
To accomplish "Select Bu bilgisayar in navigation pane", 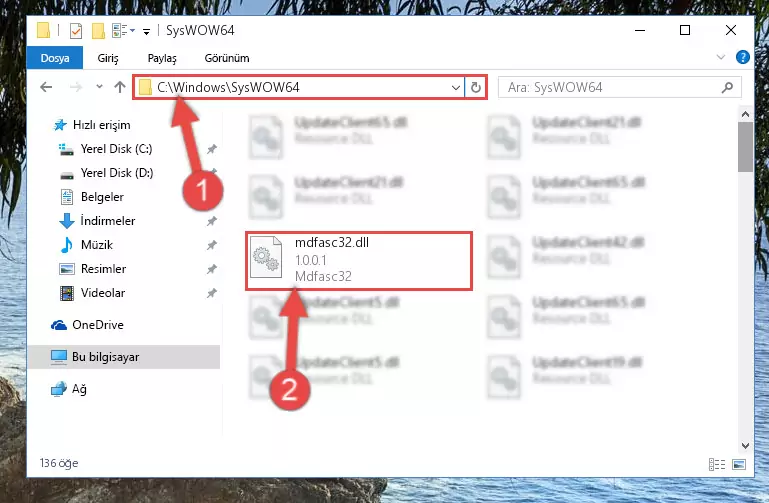I will pos(124,357).
